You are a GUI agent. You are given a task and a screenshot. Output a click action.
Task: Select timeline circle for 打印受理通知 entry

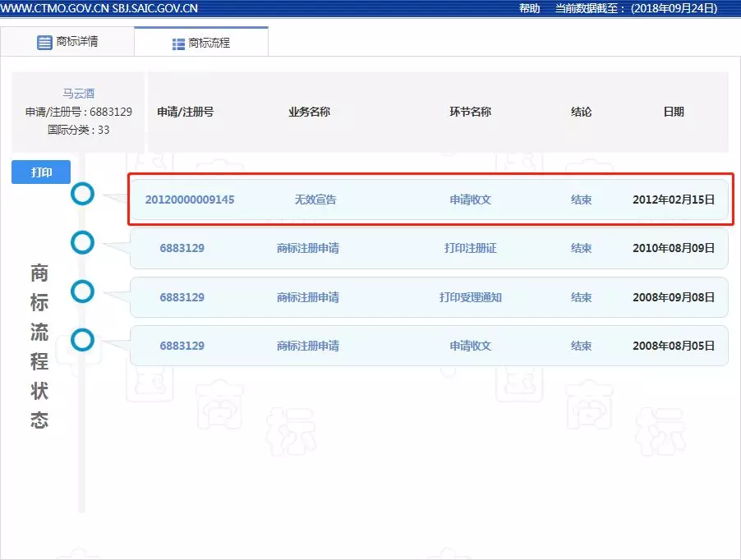[82, 291]
